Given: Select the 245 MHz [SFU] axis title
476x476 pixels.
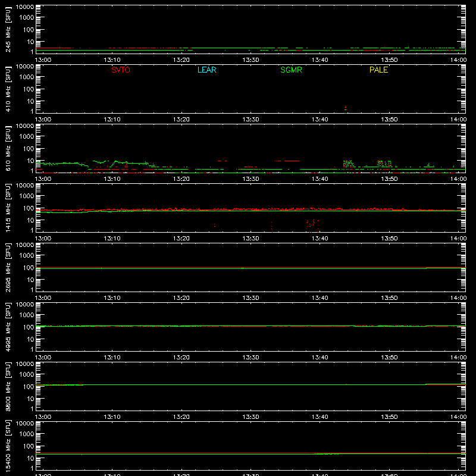Looking at the screenshot, I should (8, 30).
